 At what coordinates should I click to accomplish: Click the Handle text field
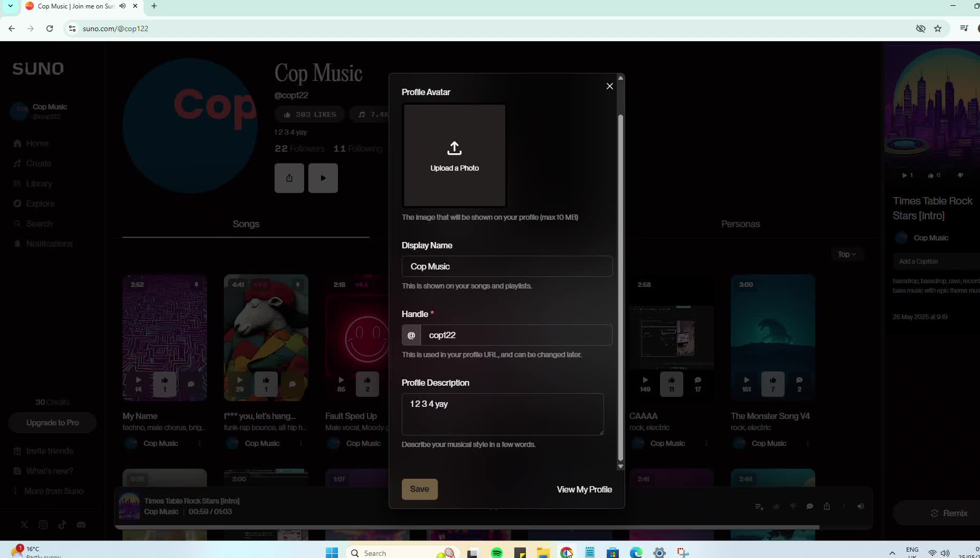(x=516, y=335)
